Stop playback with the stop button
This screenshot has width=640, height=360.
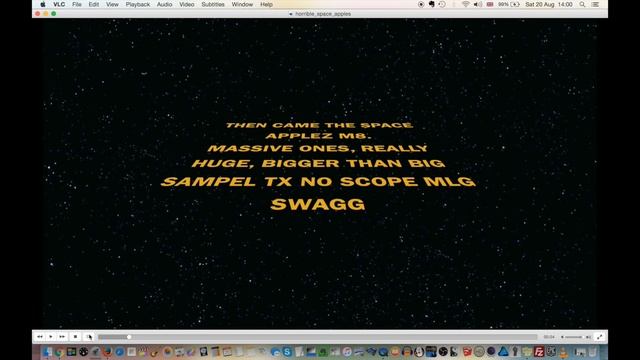coord(75,337)
